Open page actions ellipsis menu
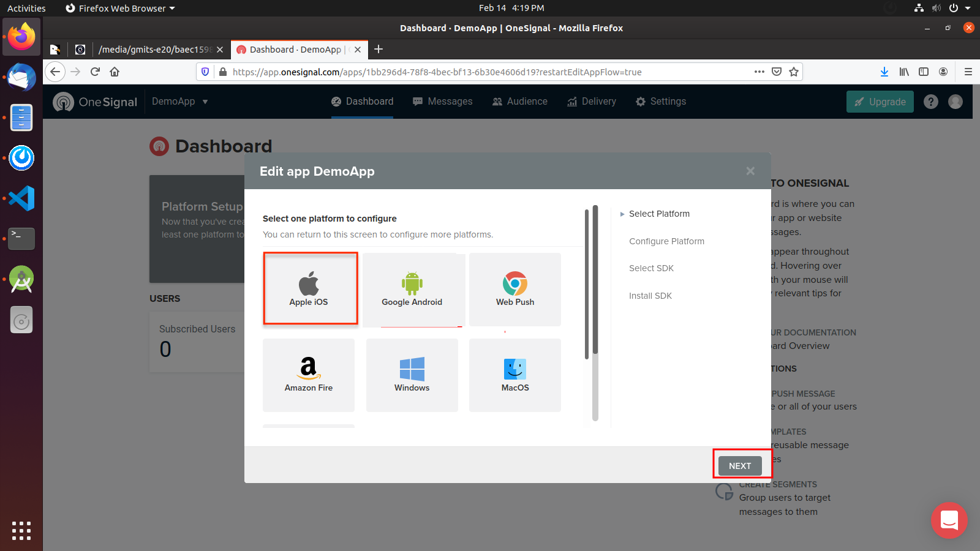The width and height of the screenshot is (980, 551). tap(759, 72)
